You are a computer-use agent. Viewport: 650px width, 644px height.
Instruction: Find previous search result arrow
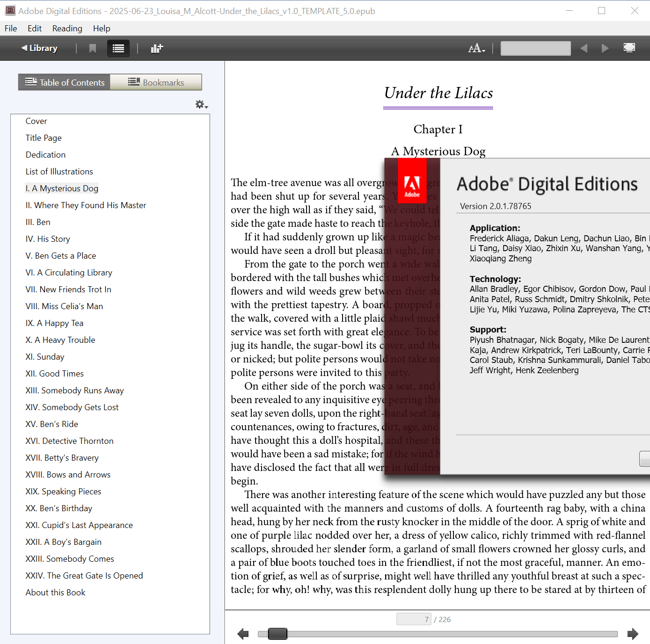[584, 48]
